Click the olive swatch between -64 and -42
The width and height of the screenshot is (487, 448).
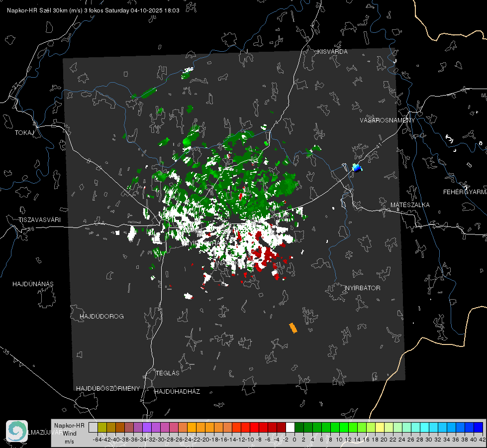(x=102, y=427)
